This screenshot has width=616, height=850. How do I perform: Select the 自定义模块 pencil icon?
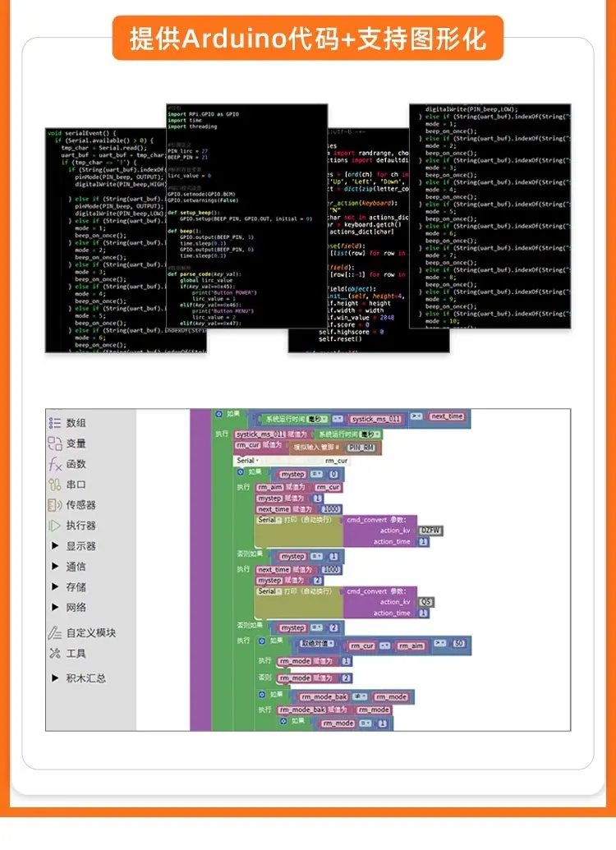55,632
